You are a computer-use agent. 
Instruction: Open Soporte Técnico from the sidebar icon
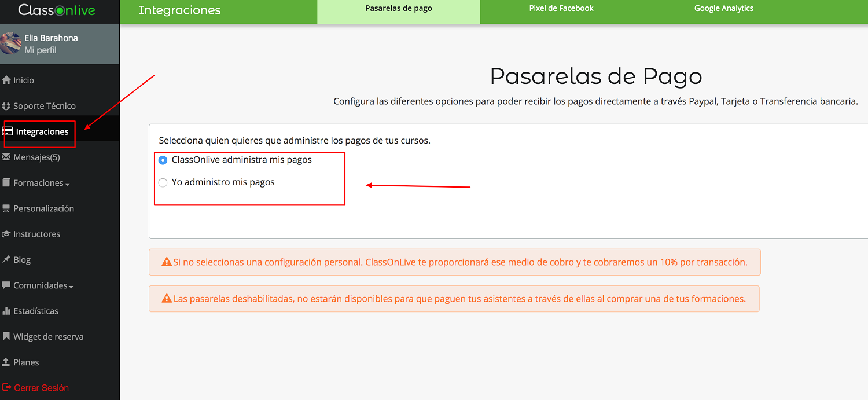(6, 105)
